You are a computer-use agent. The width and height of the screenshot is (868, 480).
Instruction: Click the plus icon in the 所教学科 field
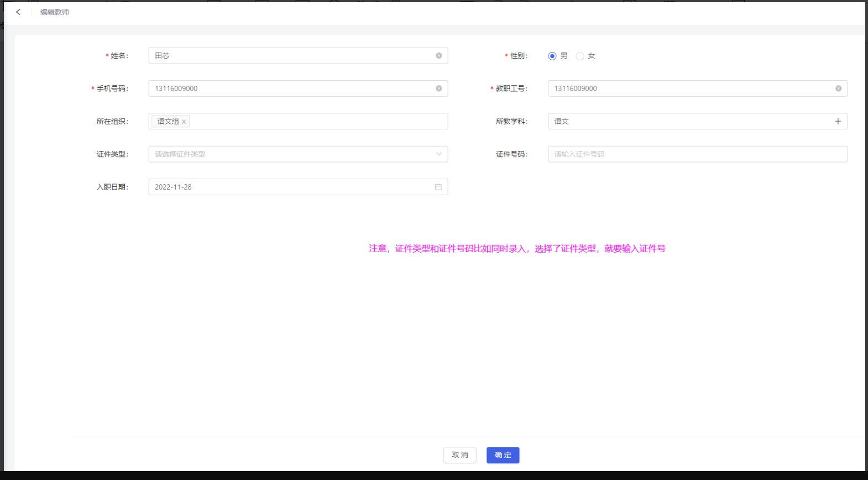838,121
